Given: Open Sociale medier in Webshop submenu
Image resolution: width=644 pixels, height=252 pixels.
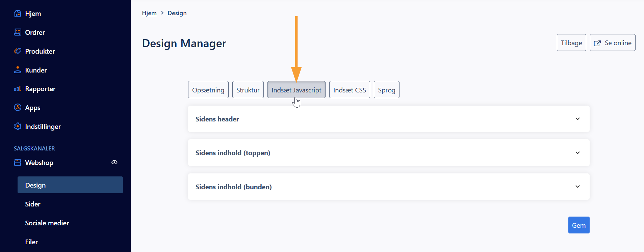Looking at the screenshot, I should click(47, 223).
